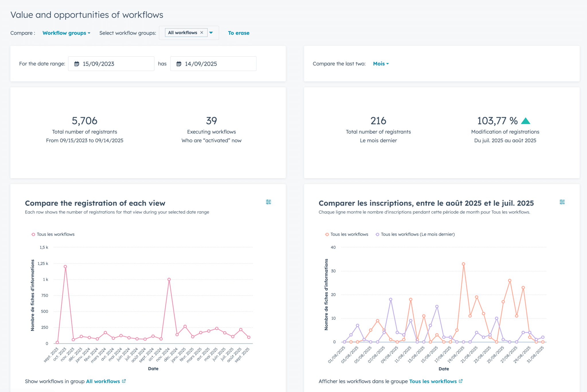Open the Mois comparison period dropdown
Image resolution: width=587 pixels, height=392 pixels.
click(381, 64)
